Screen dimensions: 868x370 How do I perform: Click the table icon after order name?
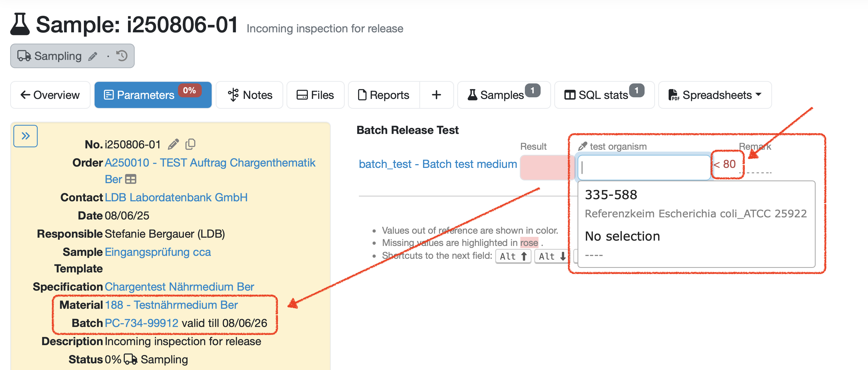pyautogui.click(x=130, y=179)
